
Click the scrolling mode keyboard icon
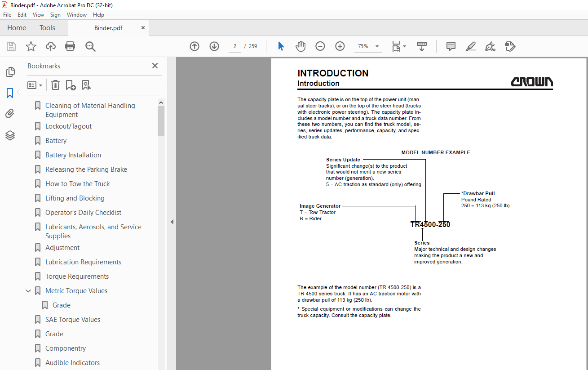[x=422, y=46]
